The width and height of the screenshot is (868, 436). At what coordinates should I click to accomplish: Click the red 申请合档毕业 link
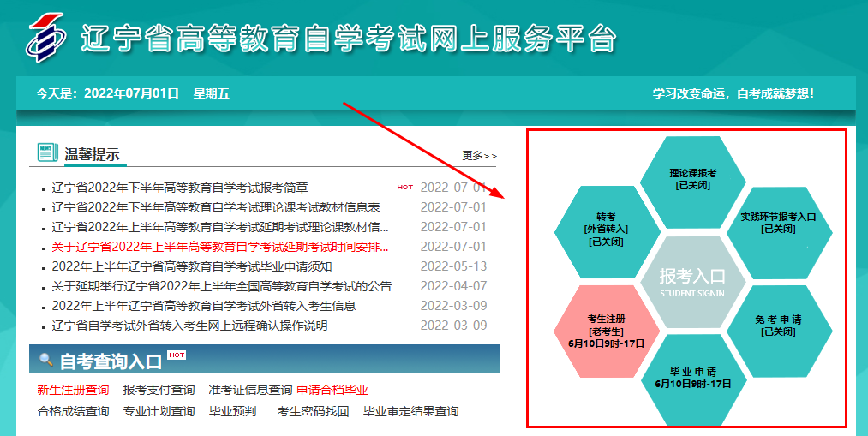(332, 390)
